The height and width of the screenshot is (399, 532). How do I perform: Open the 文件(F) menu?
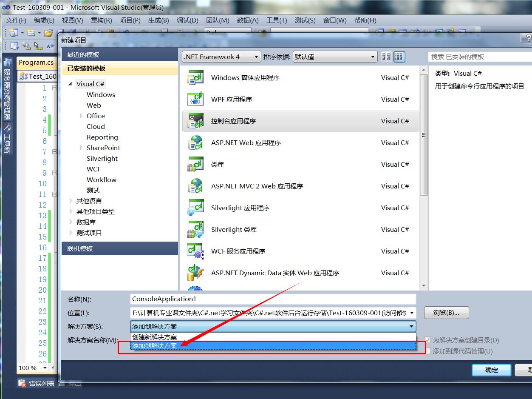[16, 20]
